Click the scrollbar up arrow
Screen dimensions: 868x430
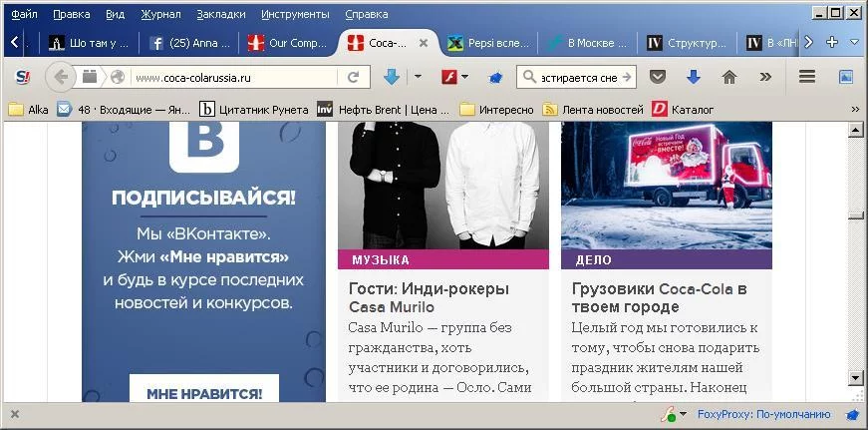click(x=856, y=131)
